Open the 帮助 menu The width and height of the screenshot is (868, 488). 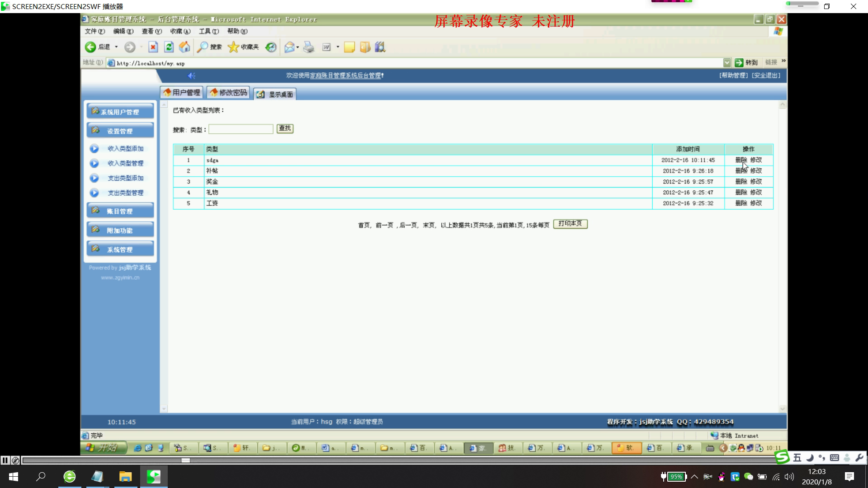[x=237, y=31]
